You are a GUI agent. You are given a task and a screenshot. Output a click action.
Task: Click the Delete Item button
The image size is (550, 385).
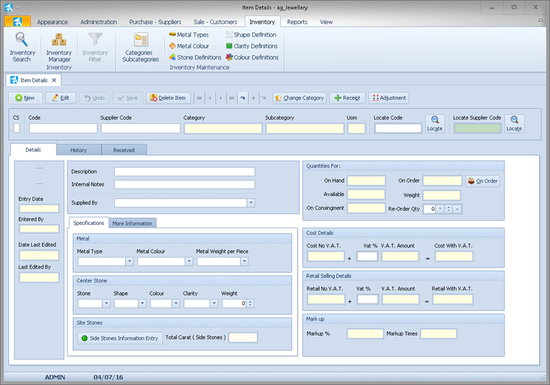point(168,98)
